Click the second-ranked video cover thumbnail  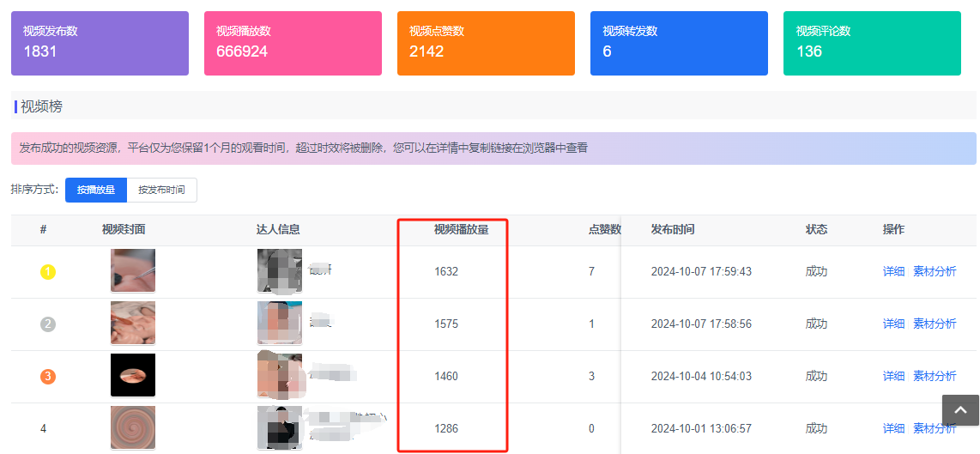[x=133, y=324]
